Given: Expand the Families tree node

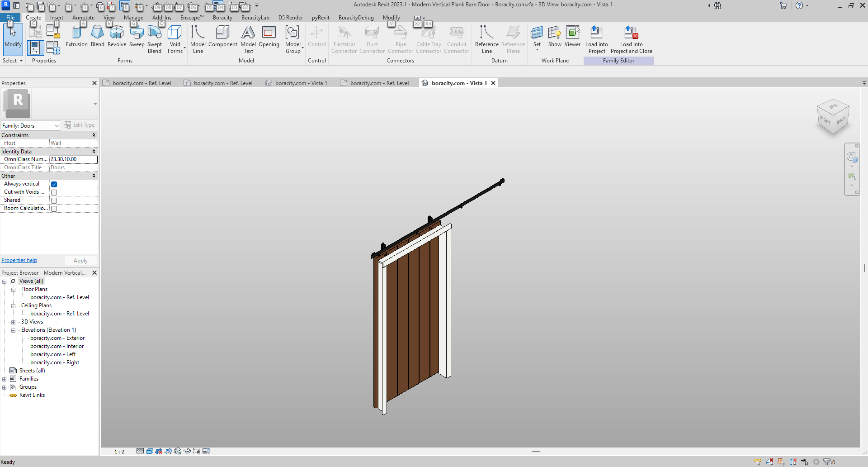Looking at the screenshot, I should tap(5, 379).
